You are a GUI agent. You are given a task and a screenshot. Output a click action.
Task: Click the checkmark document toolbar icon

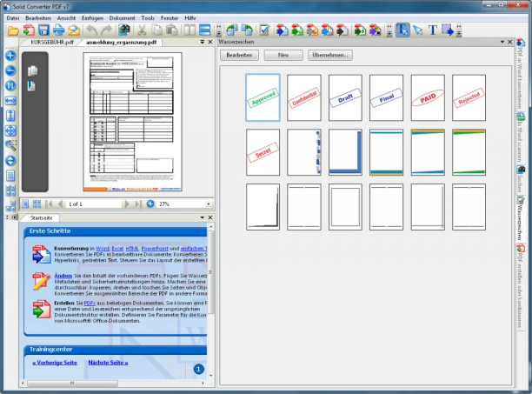coord(264,30)
